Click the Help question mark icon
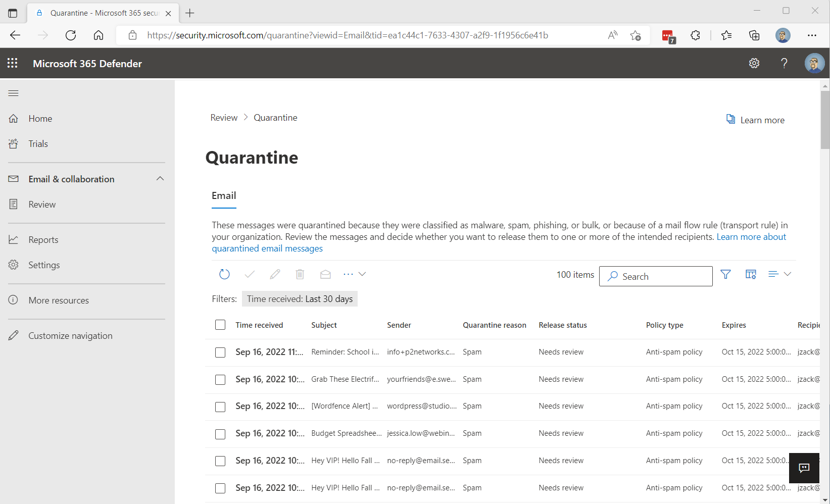The height and width of the screenshot is (504, 830). (784, 63)
